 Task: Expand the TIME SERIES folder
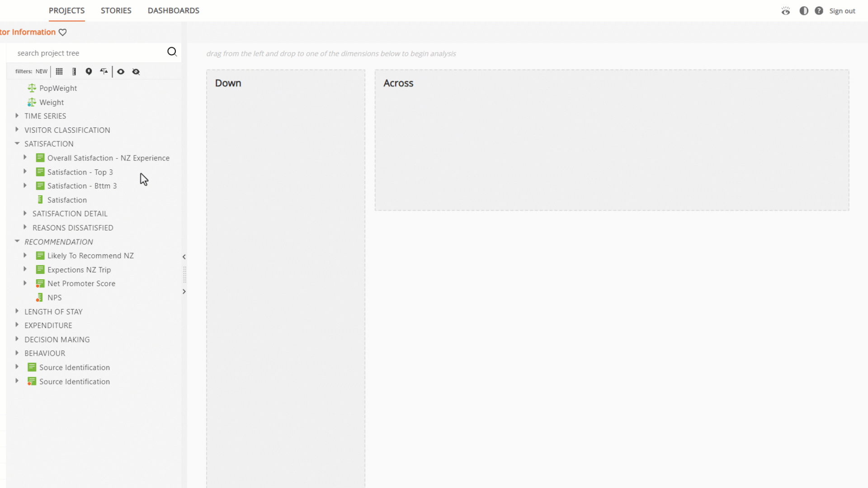(17, 116)
